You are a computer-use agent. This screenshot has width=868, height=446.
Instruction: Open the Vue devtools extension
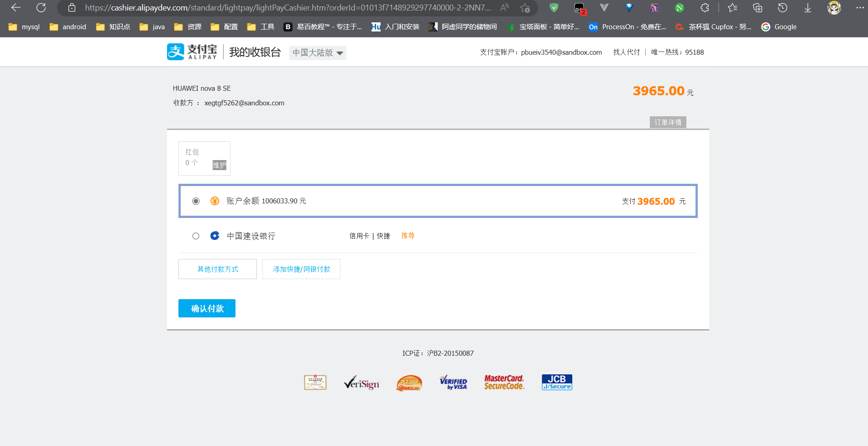pyautogui.click(x=604, y=8)
